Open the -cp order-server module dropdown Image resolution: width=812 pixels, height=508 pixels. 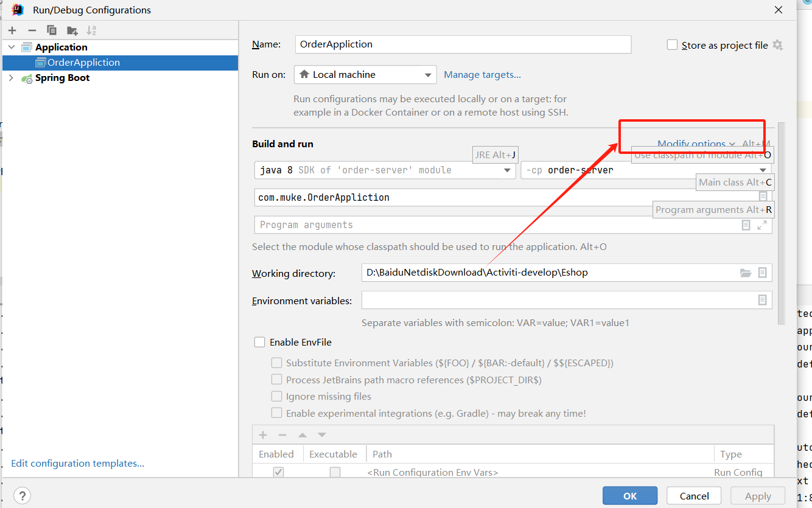click(x=646, y=170)
